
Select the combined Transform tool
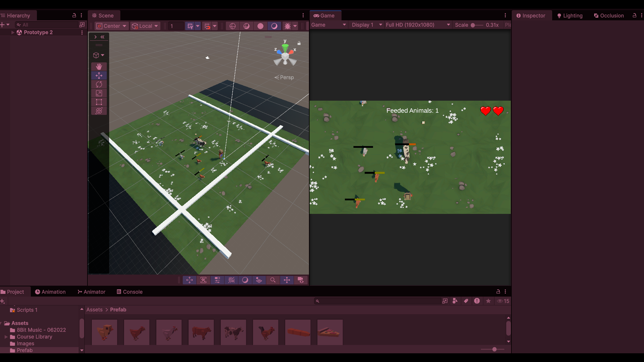[x=99, y=111]
